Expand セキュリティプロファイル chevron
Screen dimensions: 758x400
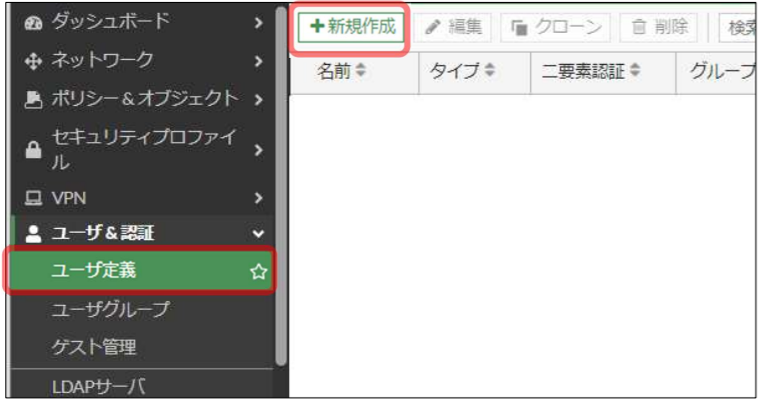(259, 150)
